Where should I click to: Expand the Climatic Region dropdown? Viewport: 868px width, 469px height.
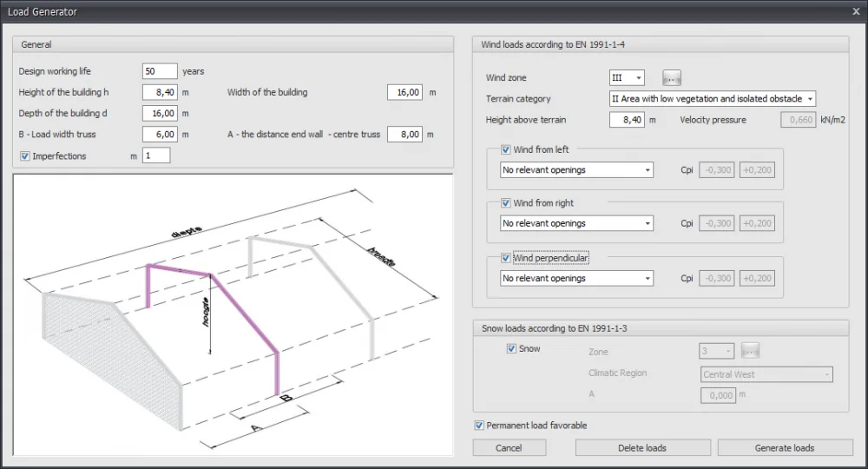pos(766,374)
